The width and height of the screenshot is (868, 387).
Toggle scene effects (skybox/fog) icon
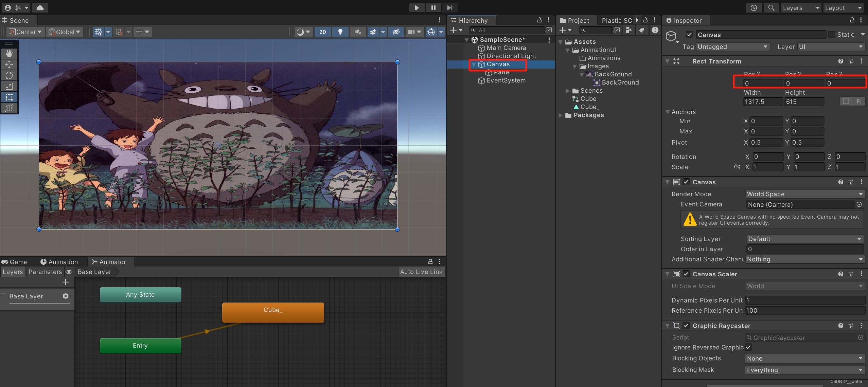pyautogui.click(x=373, y=32)
